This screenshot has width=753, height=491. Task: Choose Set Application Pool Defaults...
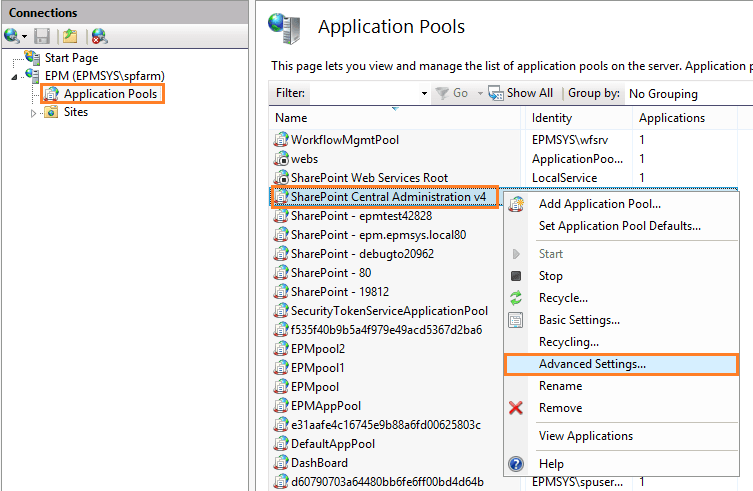point(619,226)
